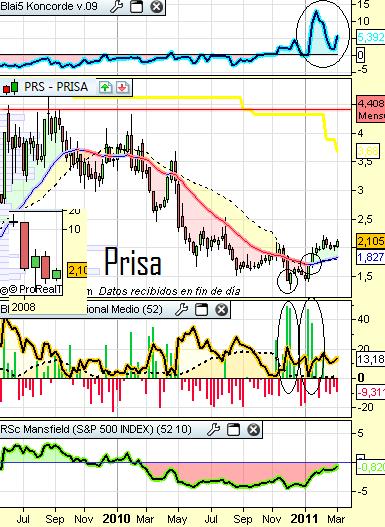Open settings wrench for Medio (52) indicator

[181, 310]
